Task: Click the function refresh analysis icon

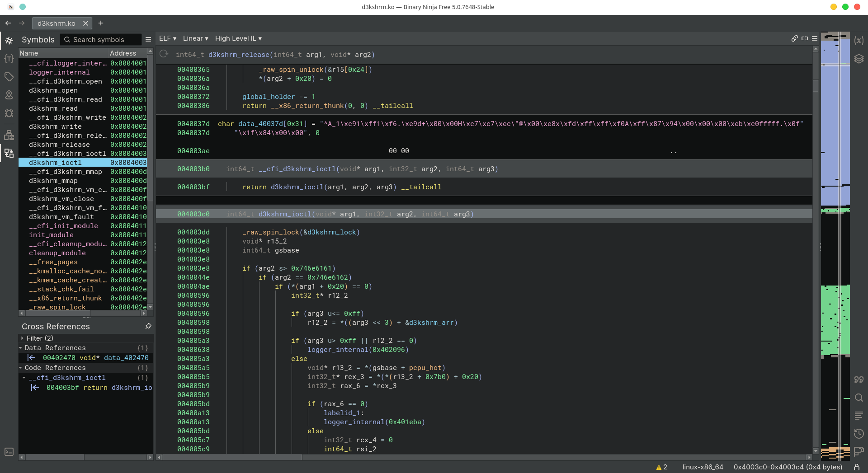Action: pyautogui.click(x=164, y=54)
